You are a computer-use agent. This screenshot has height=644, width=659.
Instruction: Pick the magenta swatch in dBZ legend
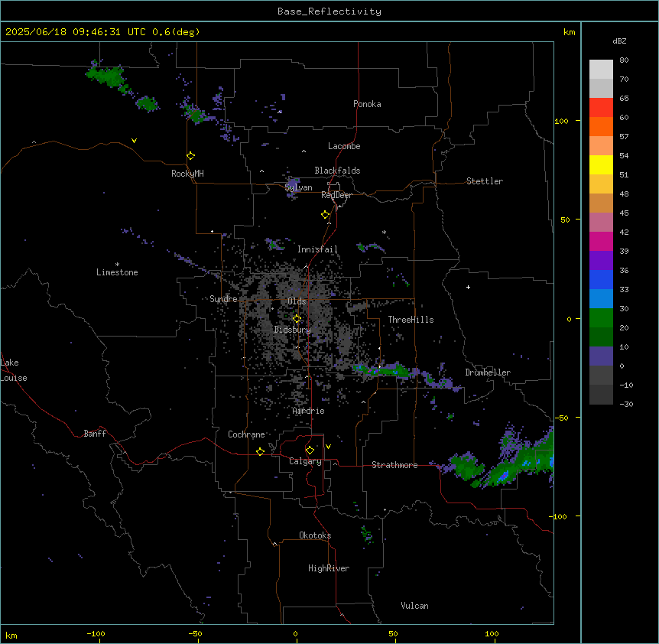601,241
